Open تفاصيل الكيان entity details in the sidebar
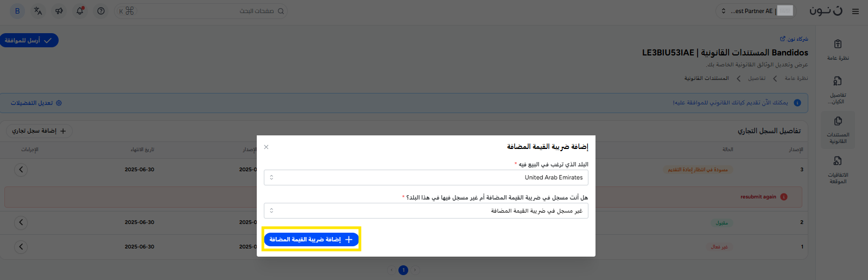The image size is (868, 280). click(838, 90)
